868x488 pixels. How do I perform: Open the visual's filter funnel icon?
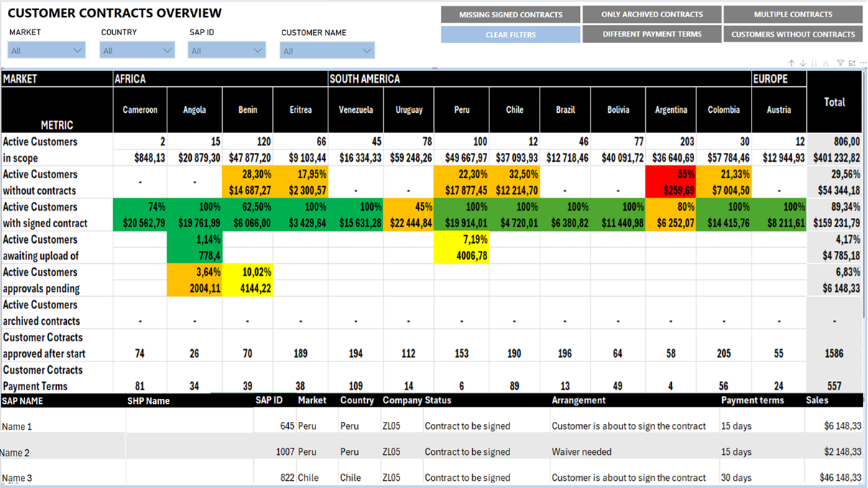point(841,63)
